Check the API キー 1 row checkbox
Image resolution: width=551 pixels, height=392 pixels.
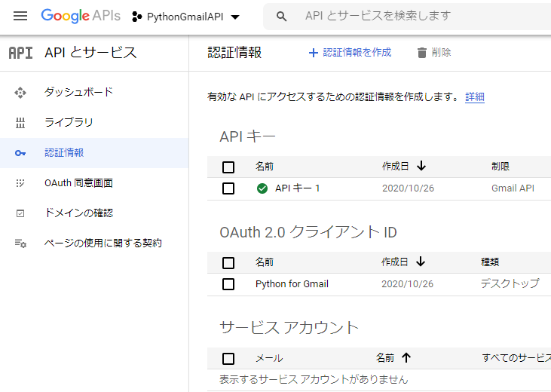tap(228, 188)
